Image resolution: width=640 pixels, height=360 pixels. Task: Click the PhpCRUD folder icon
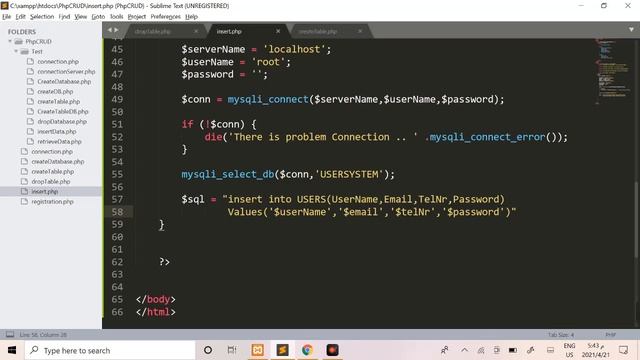19,42
